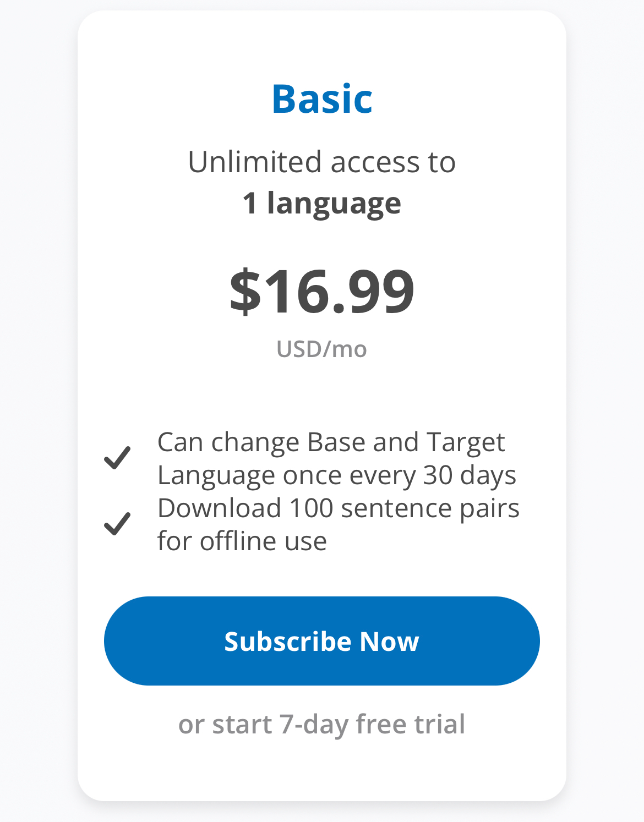Click the 'for offline use' text
644x822 pixels.
(242, 541)
